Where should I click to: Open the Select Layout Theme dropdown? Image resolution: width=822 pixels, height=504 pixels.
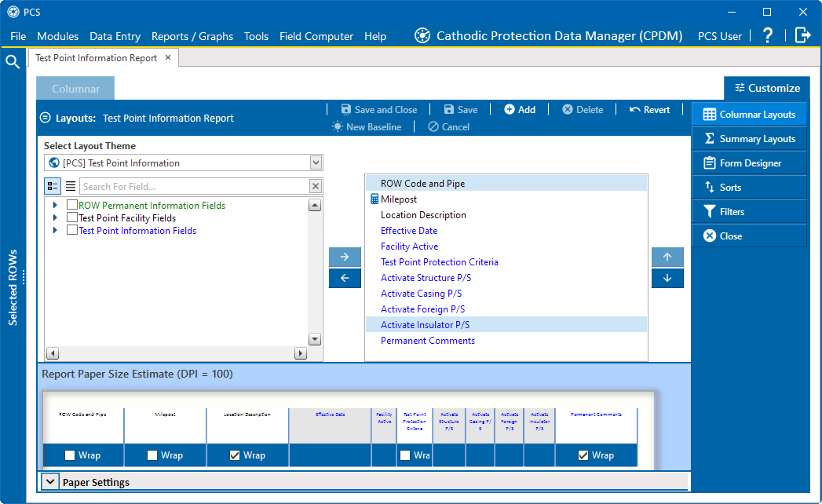click(316, 163)
